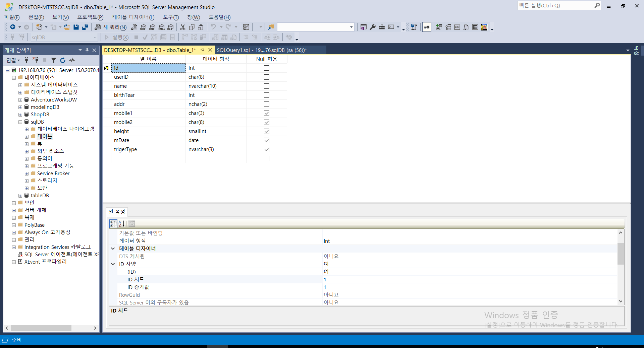Click the new project icon

pos(39,27)
